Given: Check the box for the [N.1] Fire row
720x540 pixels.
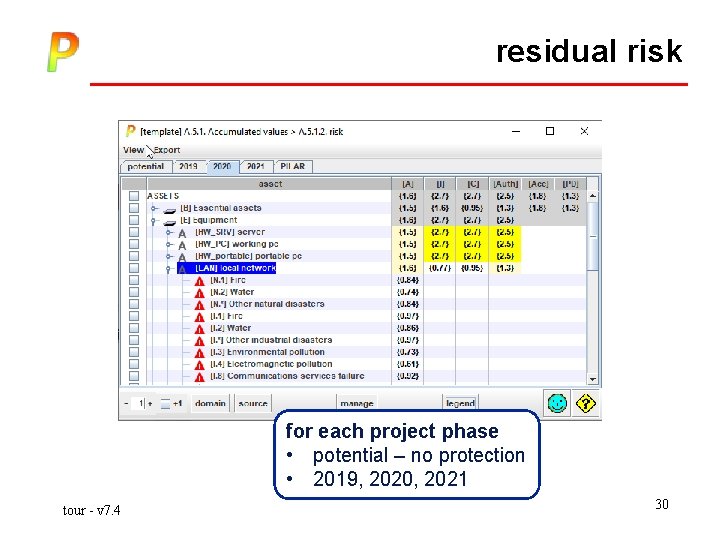Looking at the screenshot, I should (x=134, y=280).
